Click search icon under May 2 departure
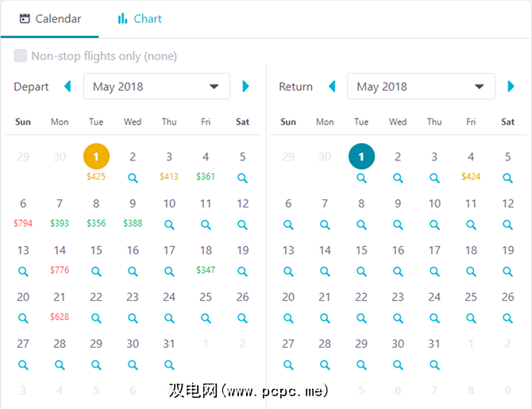532x409 pixels. click(x=133, y=179)
